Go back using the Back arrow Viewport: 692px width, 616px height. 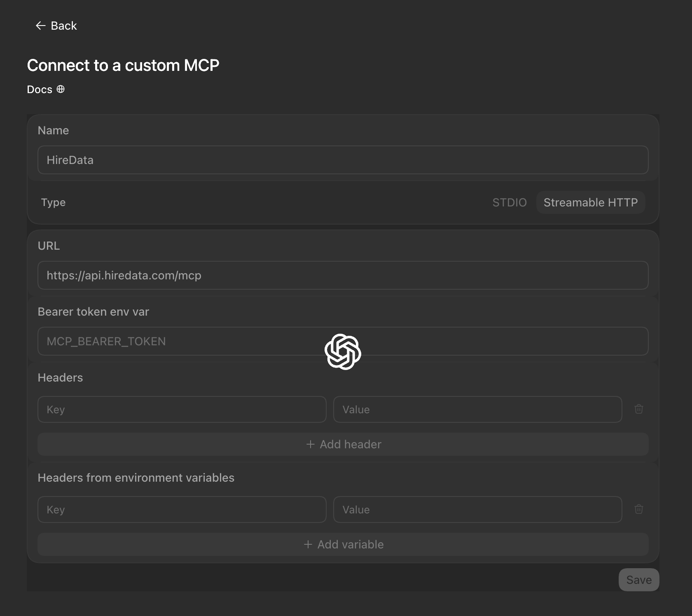point(56,26)
